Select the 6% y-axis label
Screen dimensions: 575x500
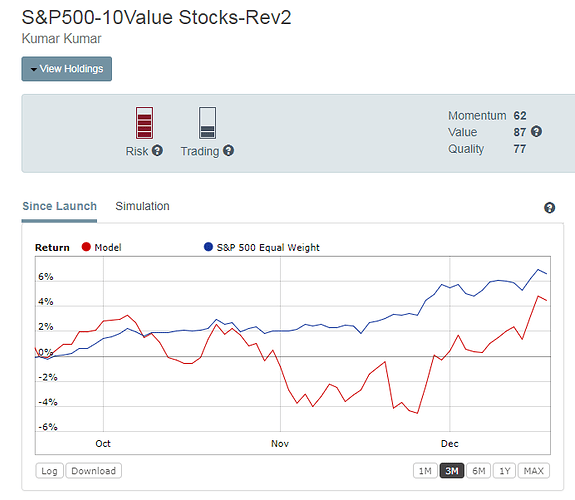click(46, 277)
